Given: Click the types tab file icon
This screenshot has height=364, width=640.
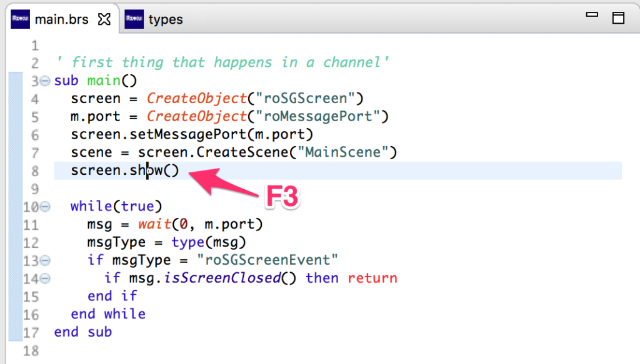Looking at the screenshot, I should [134, 19].
